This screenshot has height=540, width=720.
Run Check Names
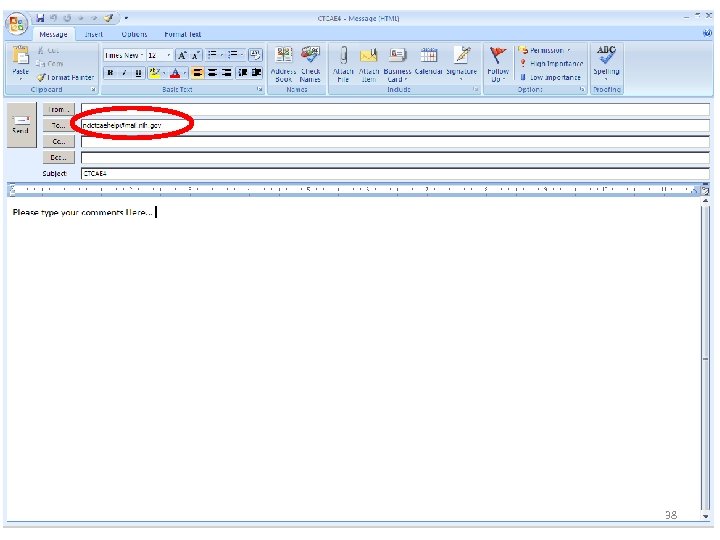pos(310,64)
